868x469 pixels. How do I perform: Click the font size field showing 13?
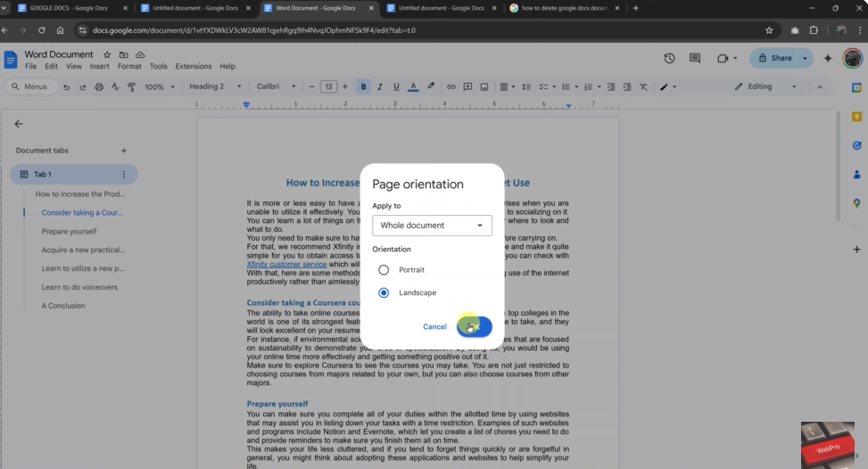[328, 86]
